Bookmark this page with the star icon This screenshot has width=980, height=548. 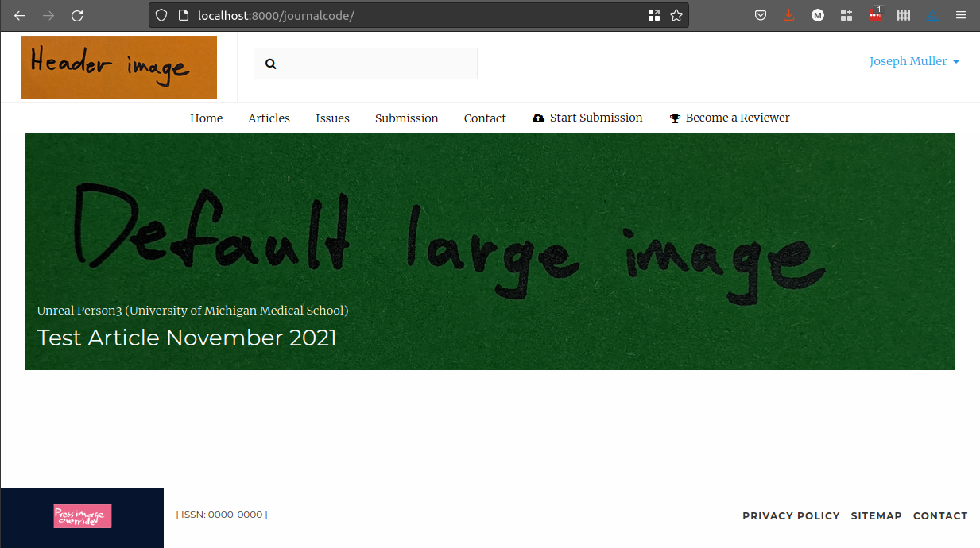click(676, 15)
